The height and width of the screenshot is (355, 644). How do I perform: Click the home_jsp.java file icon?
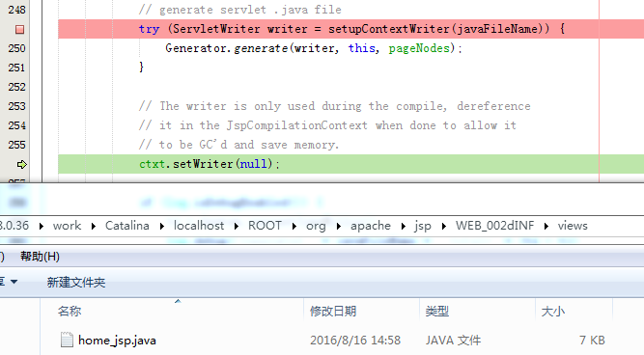click(67, 340)
